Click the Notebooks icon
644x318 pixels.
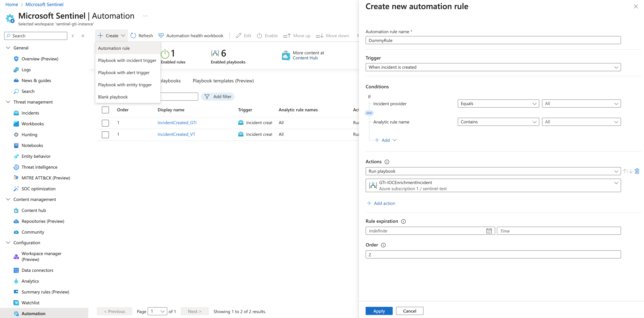tap(16, 145)
